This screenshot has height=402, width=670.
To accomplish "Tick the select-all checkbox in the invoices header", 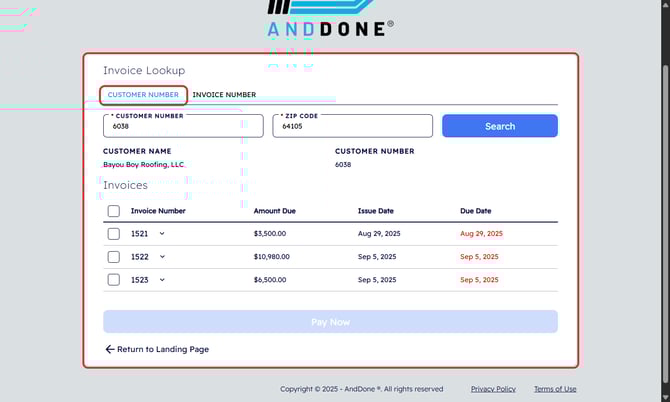I will pos(114,211).
